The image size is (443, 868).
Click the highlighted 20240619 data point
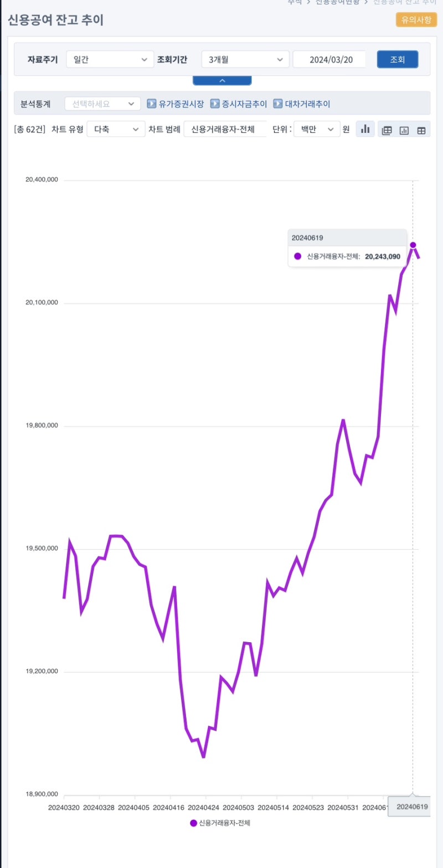(413, 245)
